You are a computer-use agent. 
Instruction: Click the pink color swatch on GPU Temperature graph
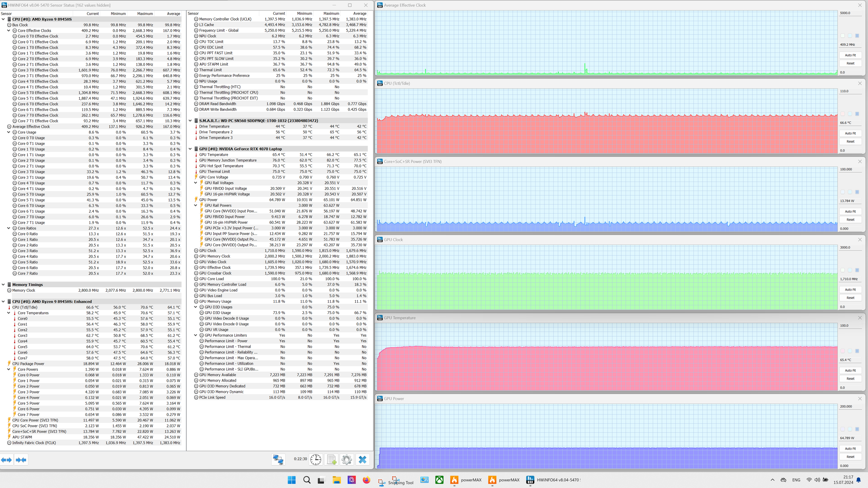(843, 351)
